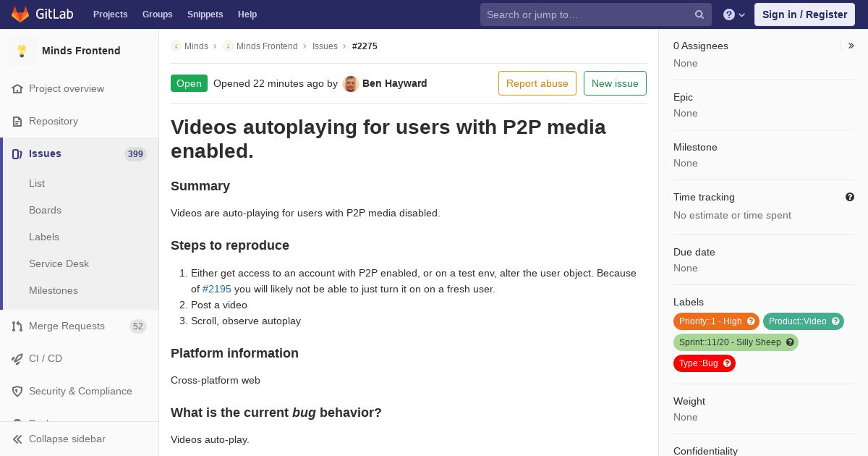This screenshot has height=456, width=868.
Task: Open the Projects menu
Action: tap(110, 14)
